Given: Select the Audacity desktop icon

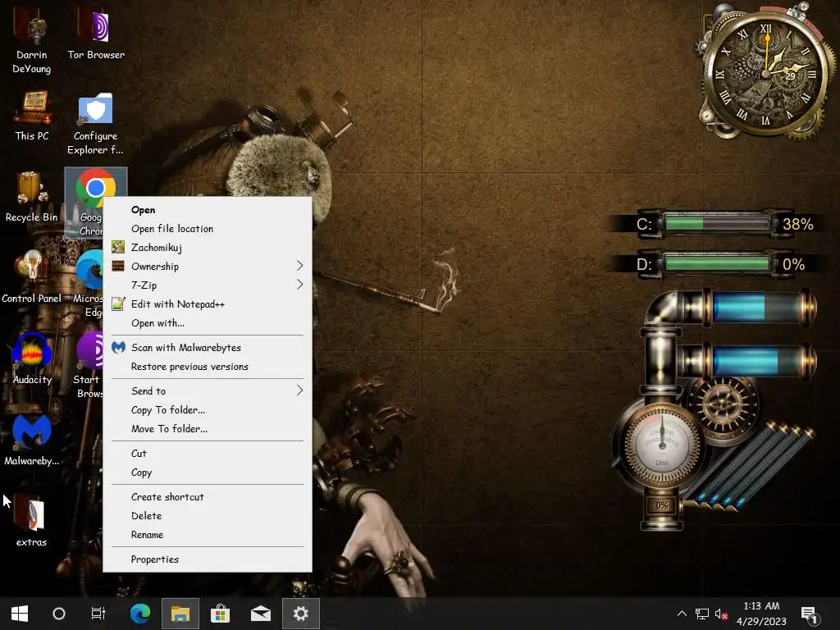Looking at the screenshot, I should point(32,358).
